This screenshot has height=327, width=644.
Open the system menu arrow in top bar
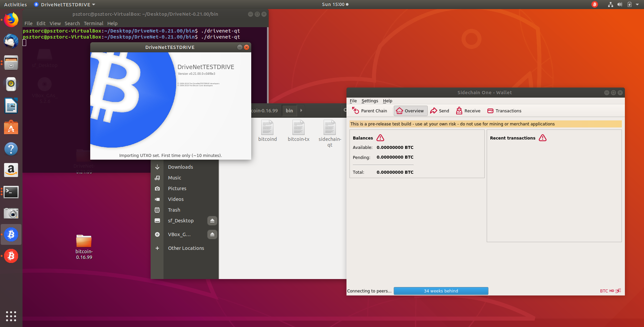coord(637,4)
